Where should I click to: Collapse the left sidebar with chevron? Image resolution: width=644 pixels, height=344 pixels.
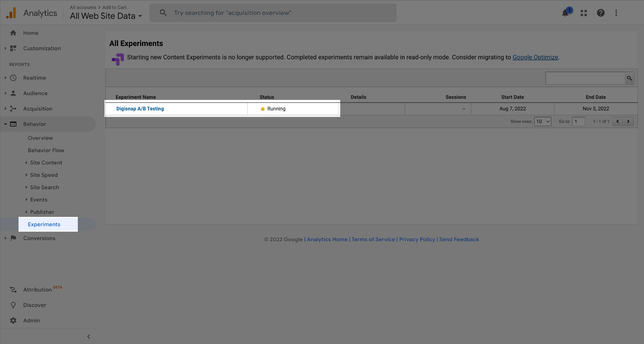click(89, 337)
